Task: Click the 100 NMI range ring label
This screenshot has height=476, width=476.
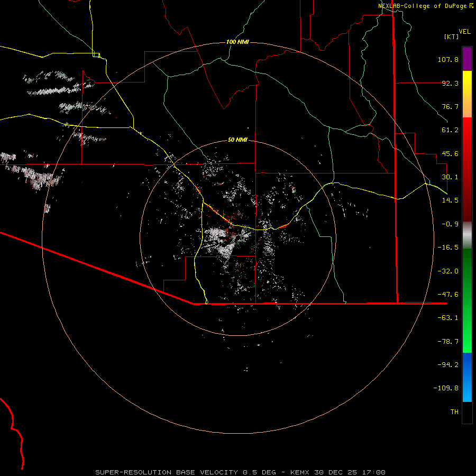Action: [237, 42]
